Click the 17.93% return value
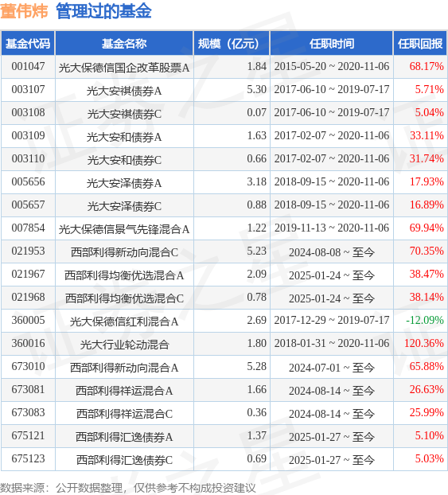Viewport: 448px width, 495px height. 427,181
